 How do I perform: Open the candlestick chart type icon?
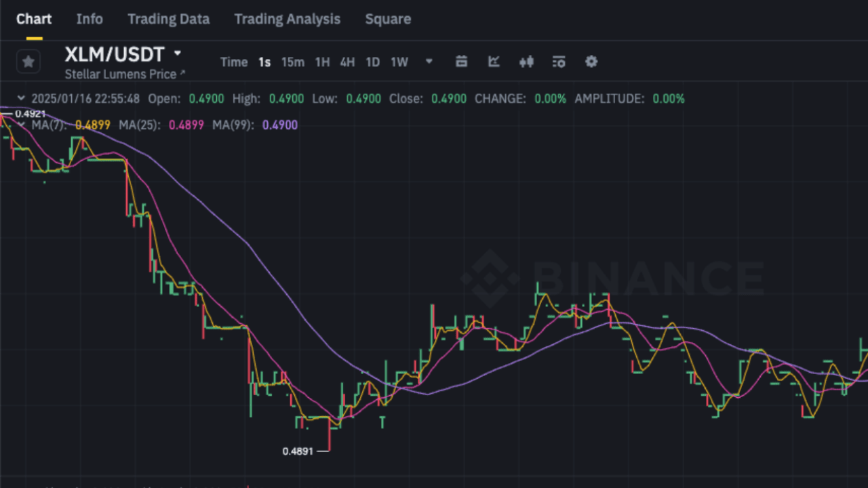[x=526, y=62]
